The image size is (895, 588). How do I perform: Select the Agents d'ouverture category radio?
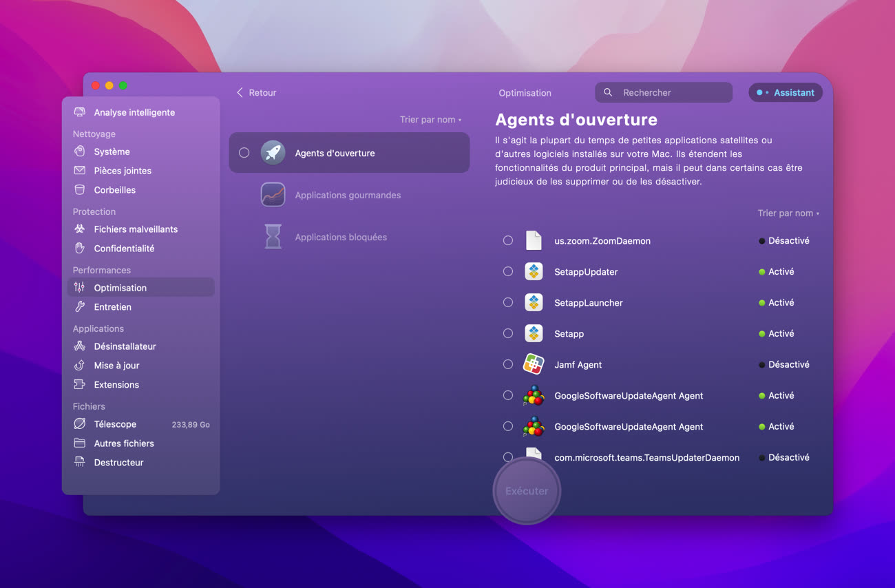pyautogui.click(x=244, y=153)
